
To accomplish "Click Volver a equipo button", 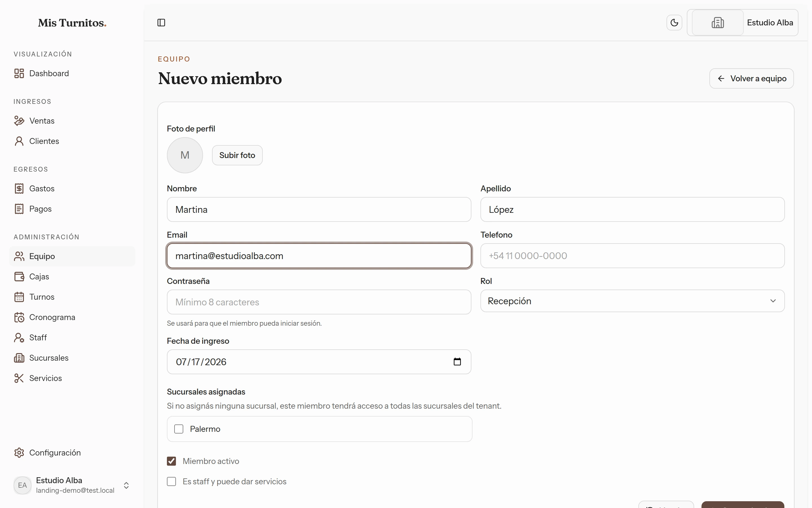I will pyautogui.click(x=751, y=79).
